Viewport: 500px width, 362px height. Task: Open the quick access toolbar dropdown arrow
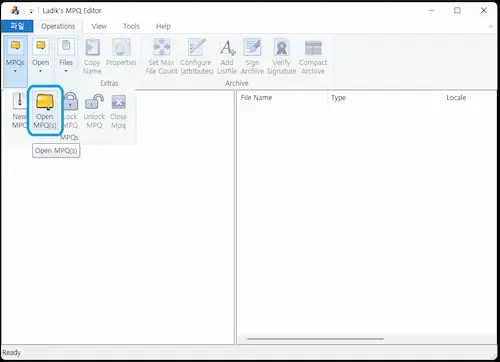click(x=31, y=11)
